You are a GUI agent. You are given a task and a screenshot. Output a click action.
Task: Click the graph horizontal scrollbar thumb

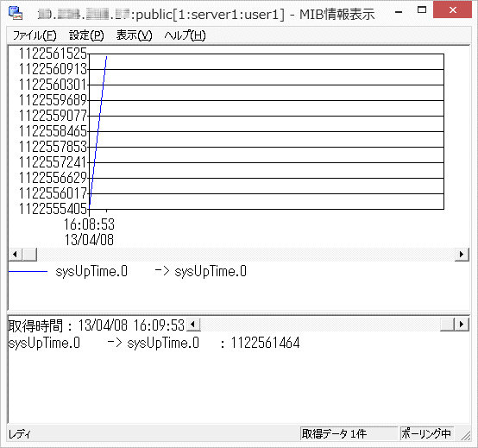coord(29,254)
